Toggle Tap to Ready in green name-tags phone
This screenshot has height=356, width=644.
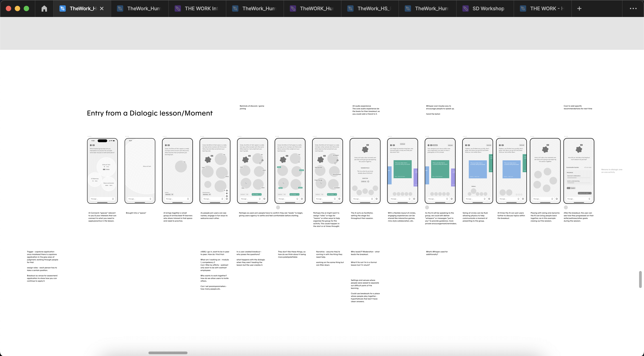point(294,195)
